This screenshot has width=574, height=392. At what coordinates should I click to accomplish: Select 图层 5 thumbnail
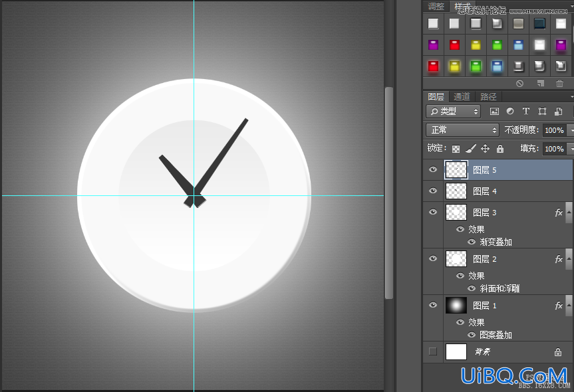point(456,170)
